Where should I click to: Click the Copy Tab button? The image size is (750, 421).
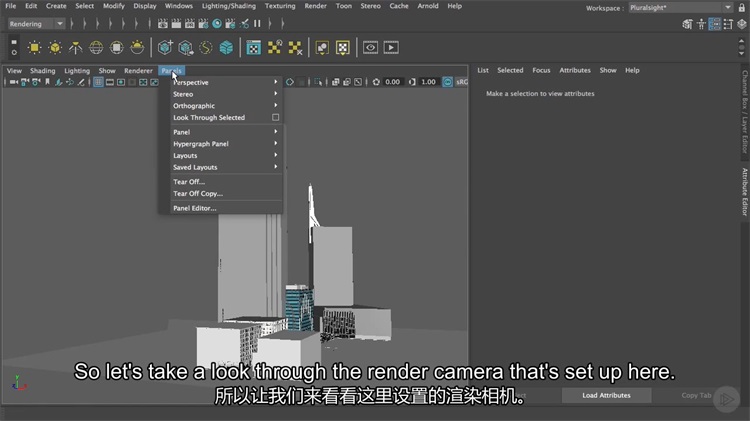[696, 395]
